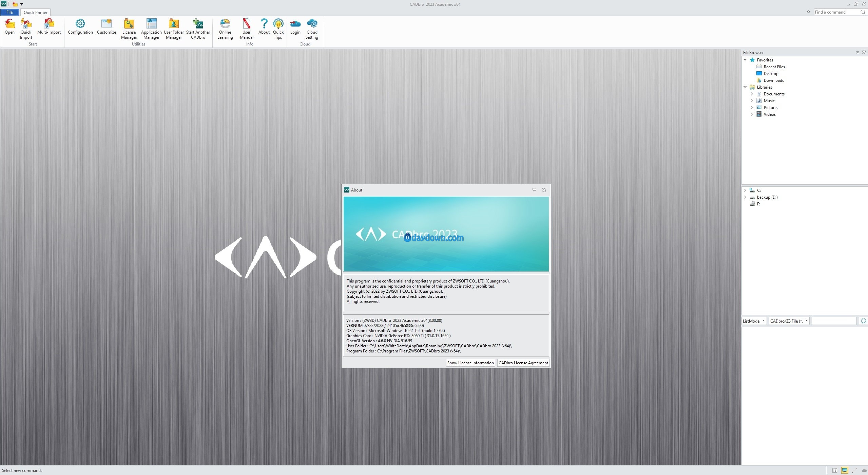The width and height of the screenshot is (868, 475).
Task: Expand the Pictures library
Action: click(752, 107)
